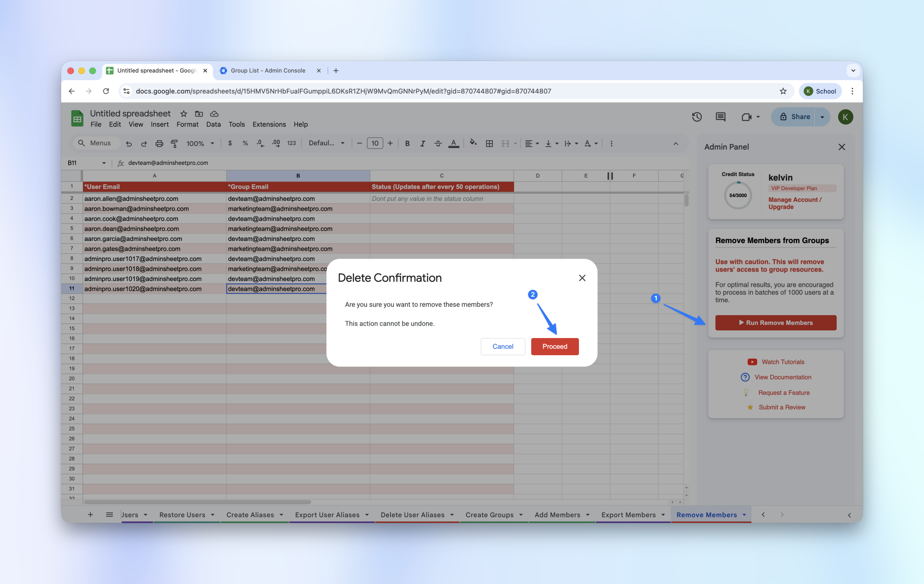Click the strikethrough formatting icon

pyautogui.click(x=438, y=144)
